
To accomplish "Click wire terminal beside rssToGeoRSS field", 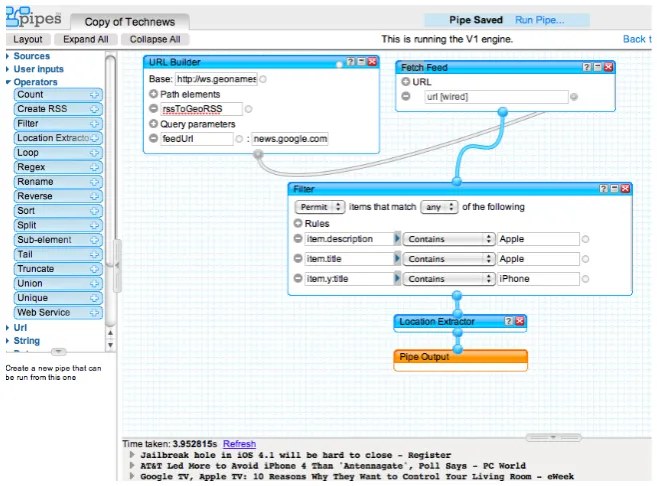I will click(248, 109).
